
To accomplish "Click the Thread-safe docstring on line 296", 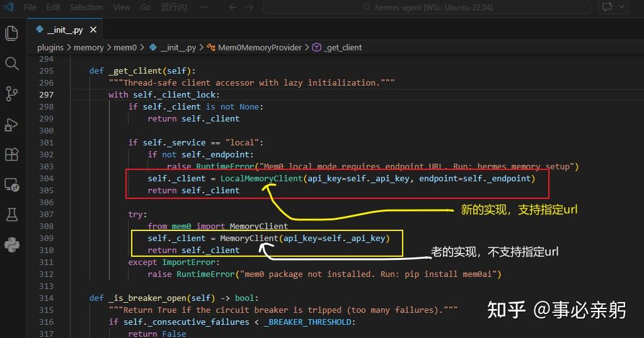I will tap(251, 83).
